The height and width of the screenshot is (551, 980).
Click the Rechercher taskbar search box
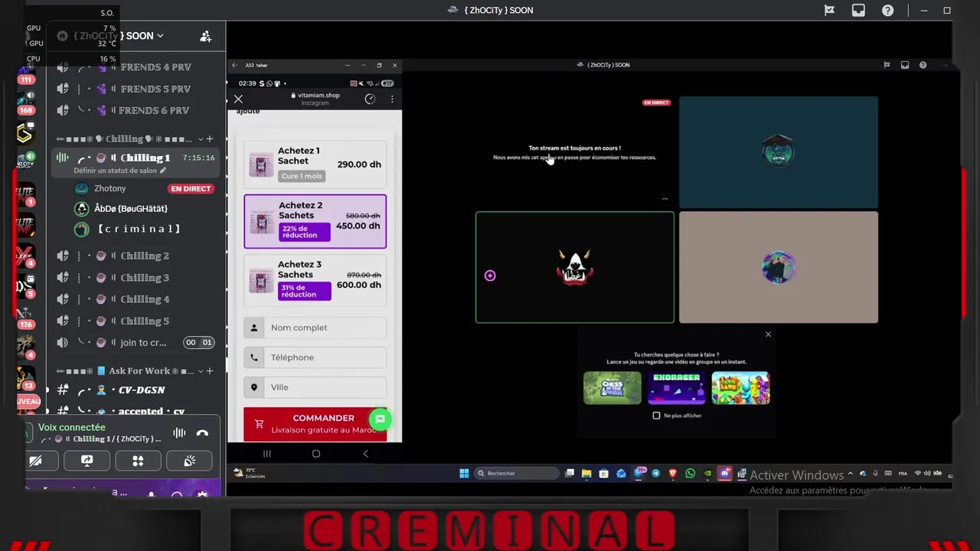point(517,474)
